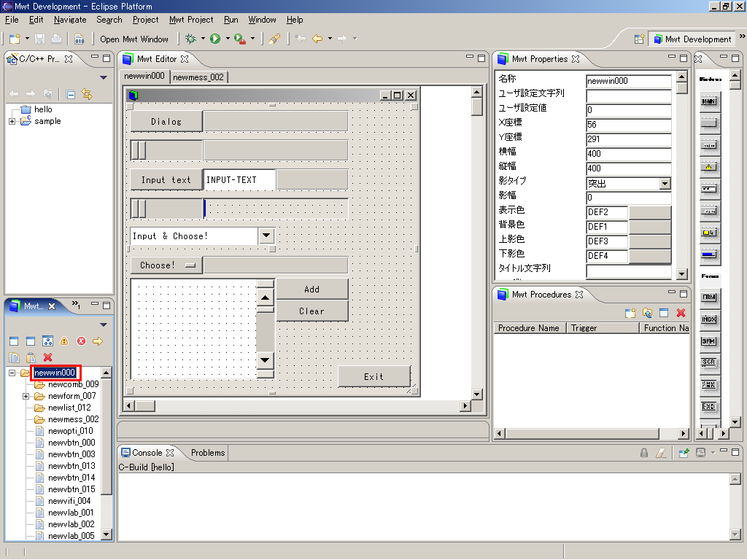Click the Clear button in the form
747x560 pixels.
(312, 311)
